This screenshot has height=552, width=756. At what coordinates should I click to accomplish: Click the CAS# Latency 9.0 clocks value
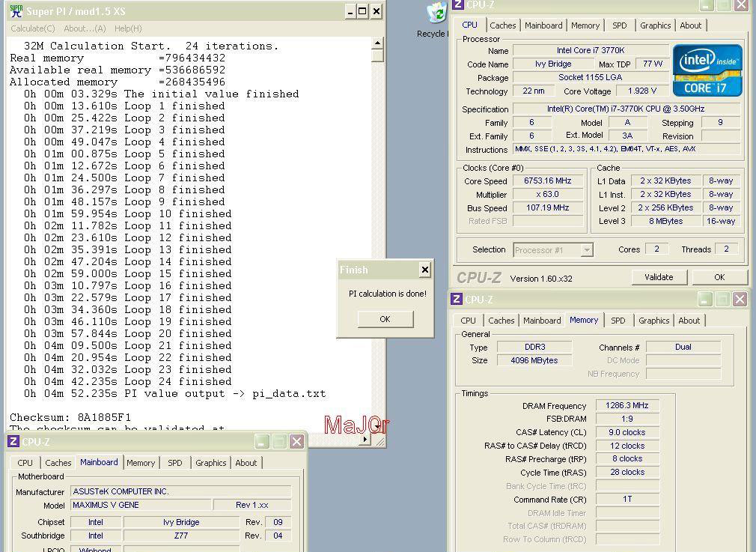(627, 432)
